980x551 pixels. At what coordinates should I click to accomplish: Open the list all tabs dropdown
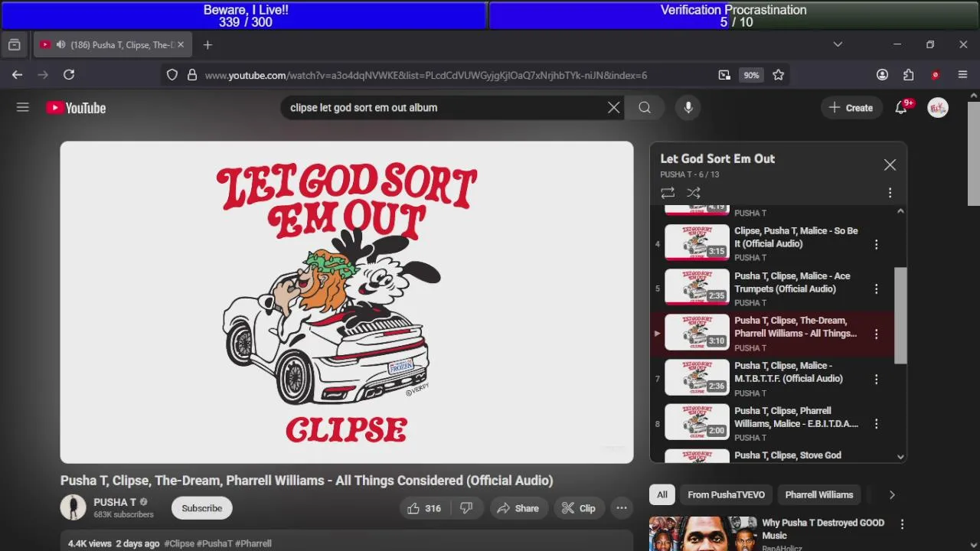(838, 45)
